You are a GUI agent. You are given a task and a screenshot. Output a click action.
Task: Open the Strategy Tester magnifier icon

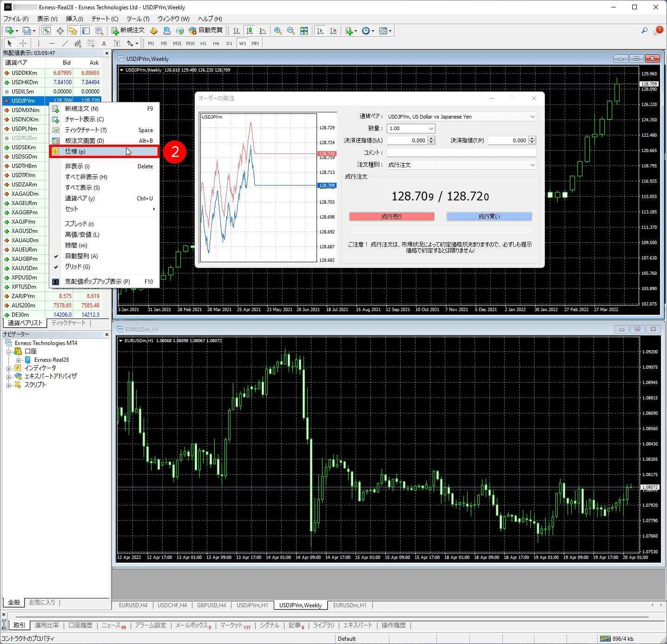(x=99, y=31)
